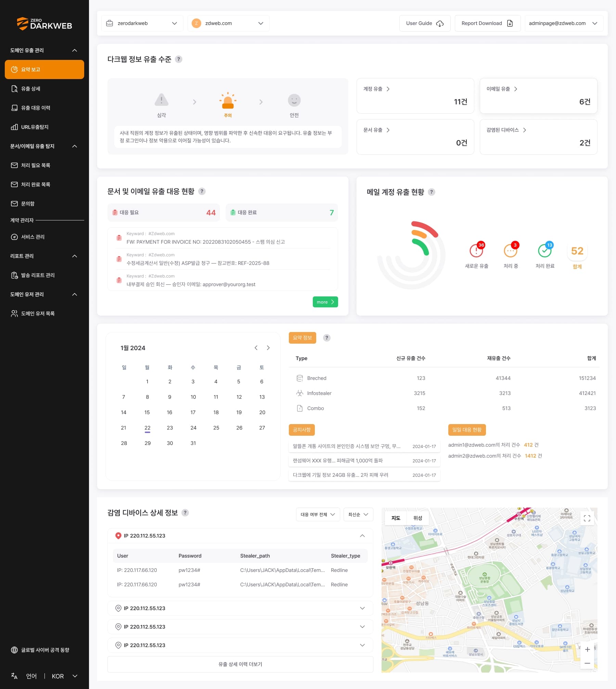The width and height of the screenshot is (616, 689).
Task: Switch map to 지도 tab
Action: 396,518
